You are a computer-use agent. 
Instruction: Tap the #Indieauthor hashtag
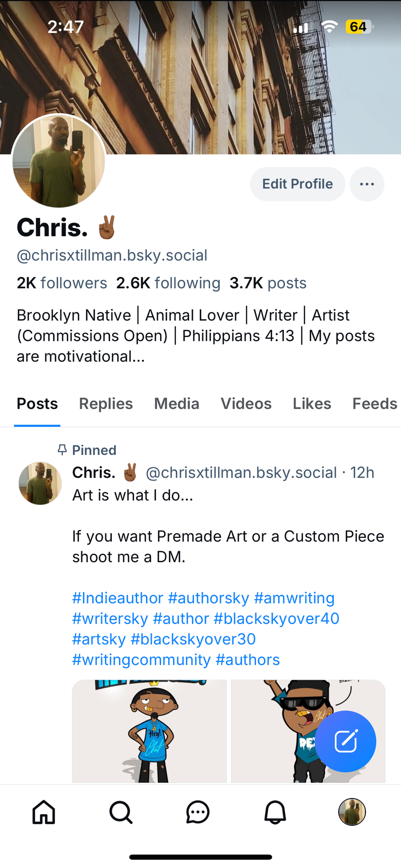click(118, 598)
